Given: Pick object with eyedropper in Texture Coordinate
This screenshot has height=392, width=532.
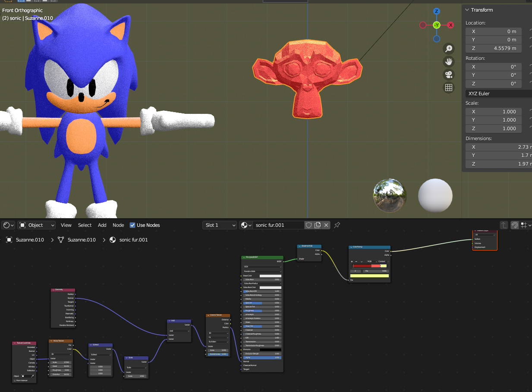Looking at the screenshot, I should [x=33, y=376].
